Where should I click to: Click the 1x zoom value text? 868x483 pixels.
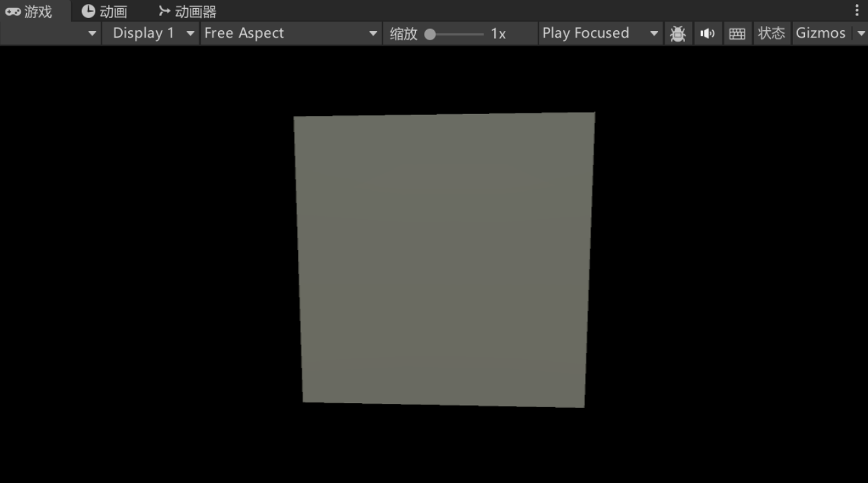coord(498,34)
